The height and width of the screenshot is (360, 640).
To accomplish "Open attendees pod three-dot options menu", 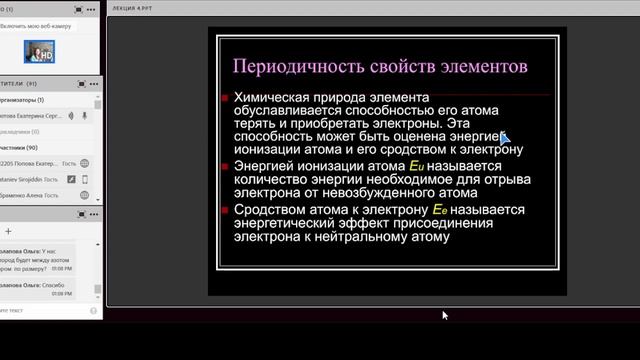I will point(94,84).
